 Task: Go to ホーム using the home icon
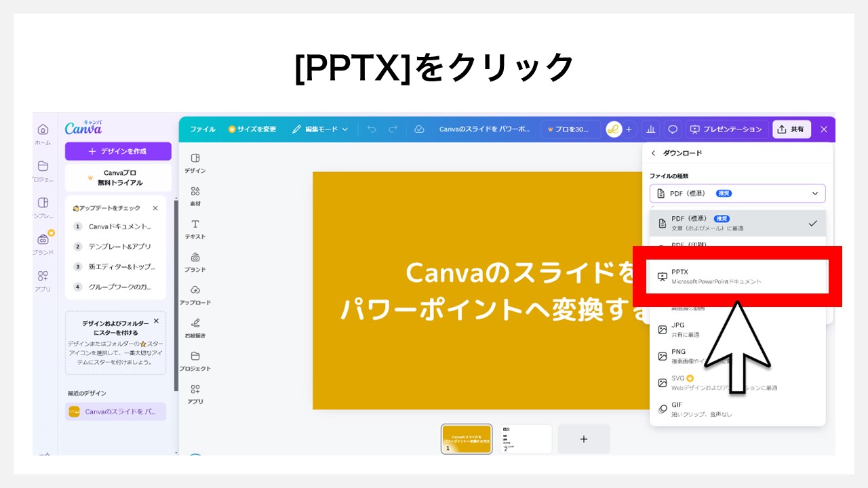43,129
